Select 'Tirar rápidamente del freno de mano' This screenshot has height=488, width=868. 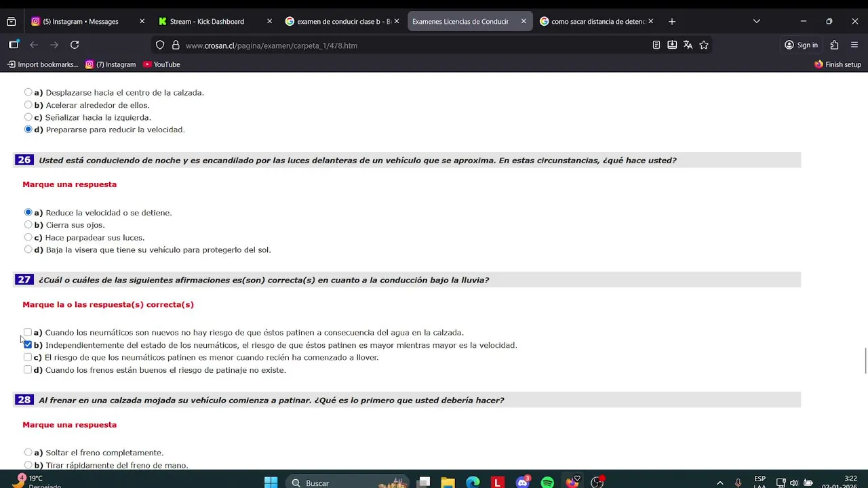[28, 465]
